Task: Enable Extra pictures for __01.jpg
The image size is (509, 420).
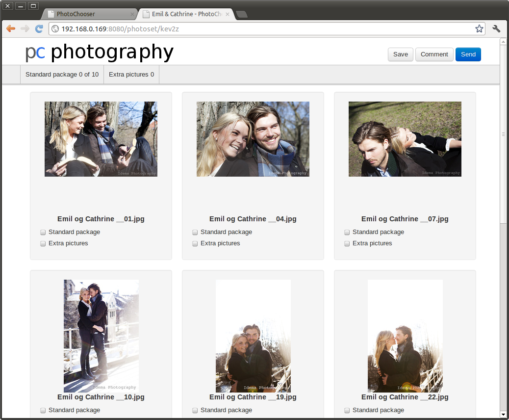Action: pyautogui.click(x=43, y=243)
